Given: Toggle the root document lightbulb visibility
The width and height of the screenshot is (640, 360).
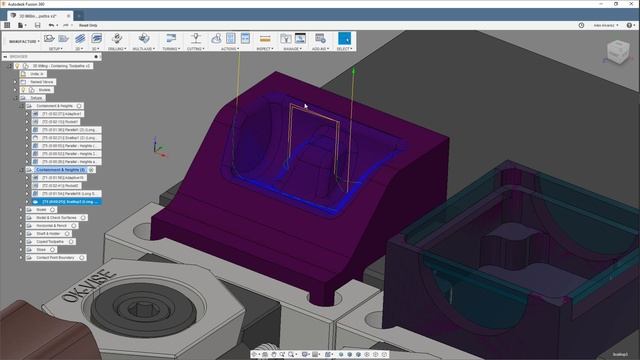Looking at the screenshot, I should point(18,66).
